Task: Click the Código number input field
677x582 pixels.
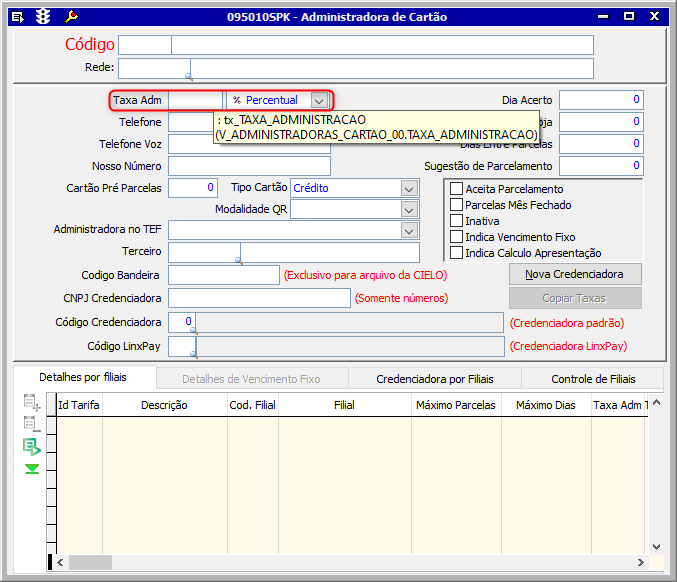Action: coord(145,45)
